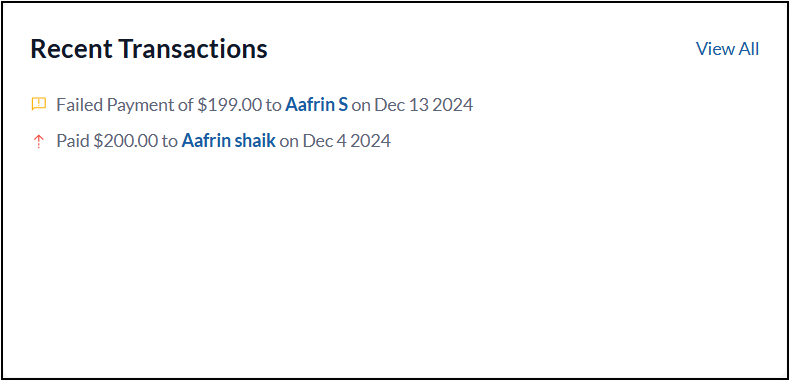Open the Aafrin S recipient link
The width and height of the screenshot is (790, 381).
click(316, 105)
